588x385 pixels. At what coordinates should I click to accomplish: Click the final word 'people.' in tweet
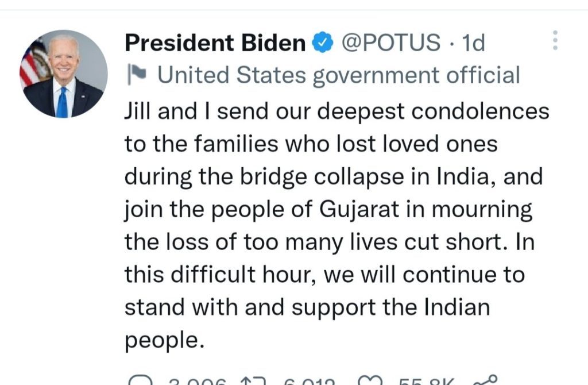click(x=164, y=340)
